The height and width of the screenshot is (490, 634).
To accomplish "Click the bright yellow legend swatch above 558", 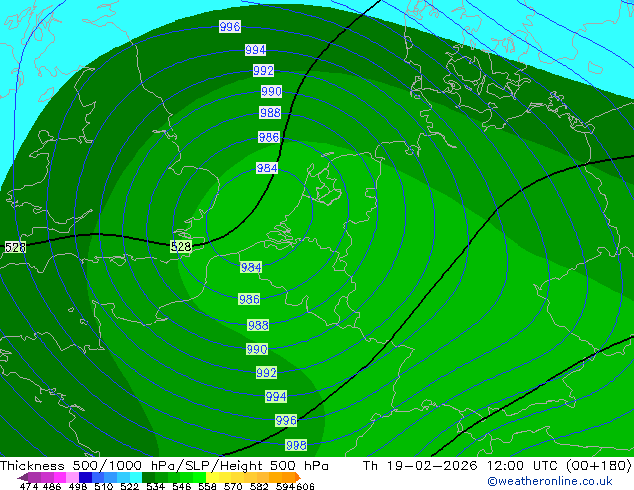I will coord(212,477).
